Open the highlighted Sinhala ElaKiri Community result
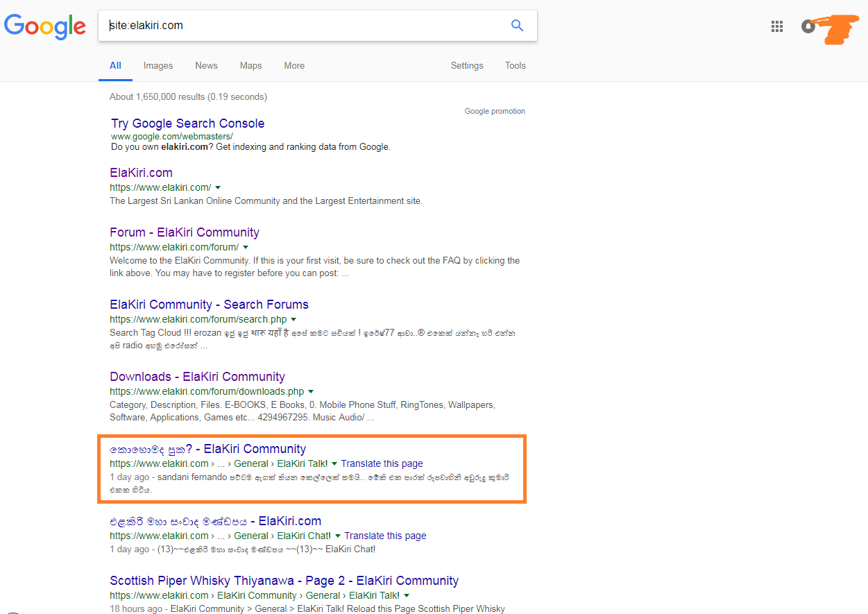 pos(207,449)
